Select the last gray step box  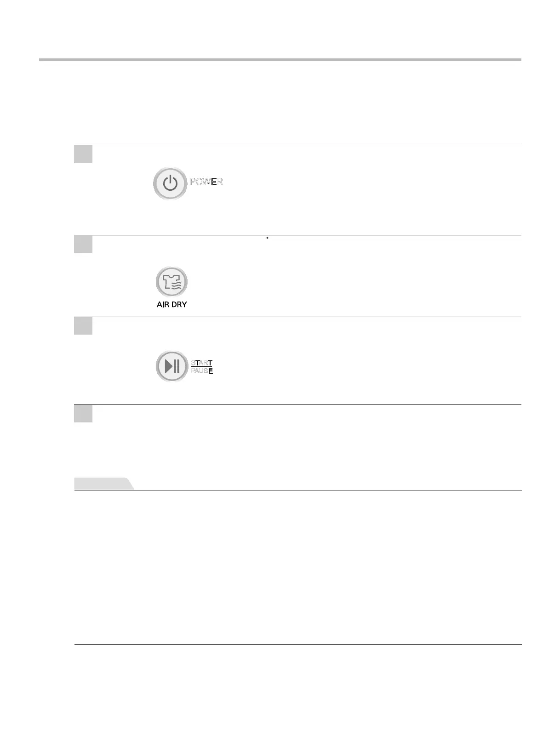(83, 414)
